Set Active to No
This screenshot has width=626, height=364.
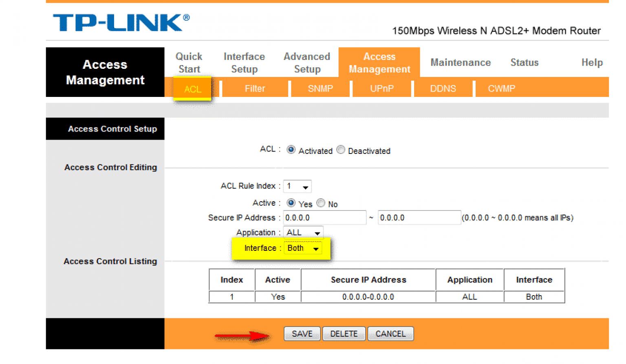[x=321, y=202]
